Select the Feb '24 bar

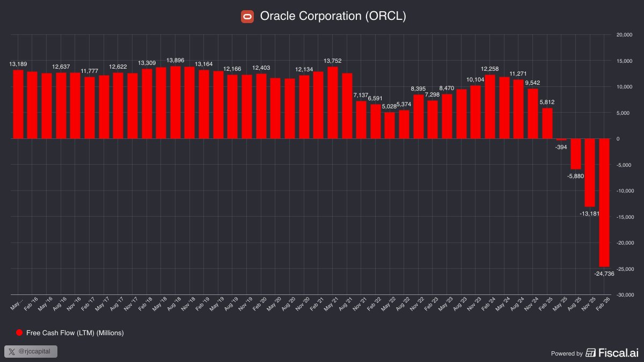(490, 107)
